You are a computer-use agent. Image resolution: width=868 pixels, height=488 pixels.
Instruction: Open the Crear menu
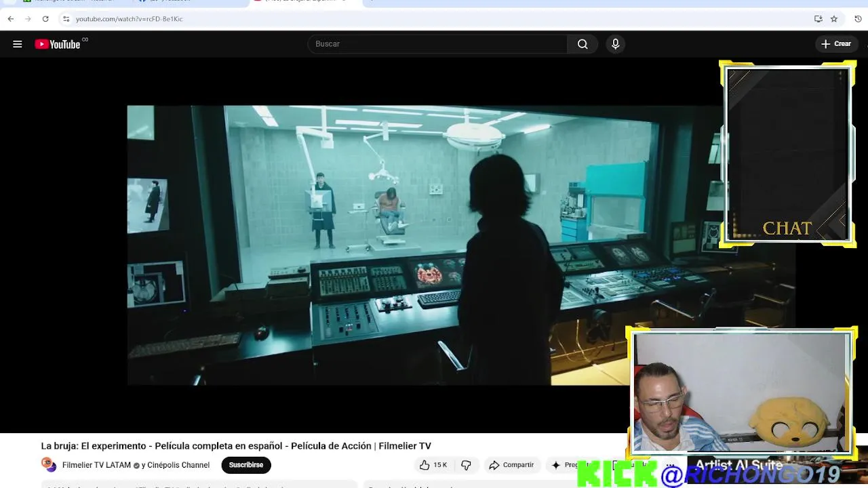click(835, 44)
